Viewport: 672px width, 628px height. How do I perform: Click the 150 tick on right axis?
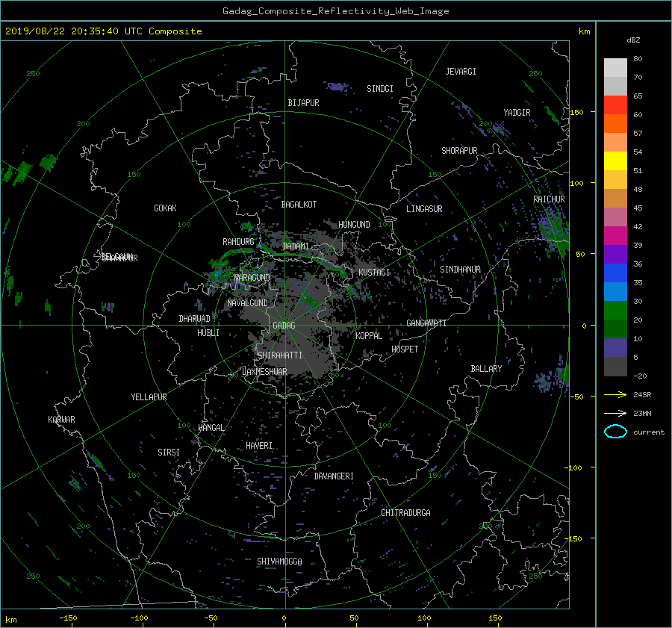[x=576, y=112]
